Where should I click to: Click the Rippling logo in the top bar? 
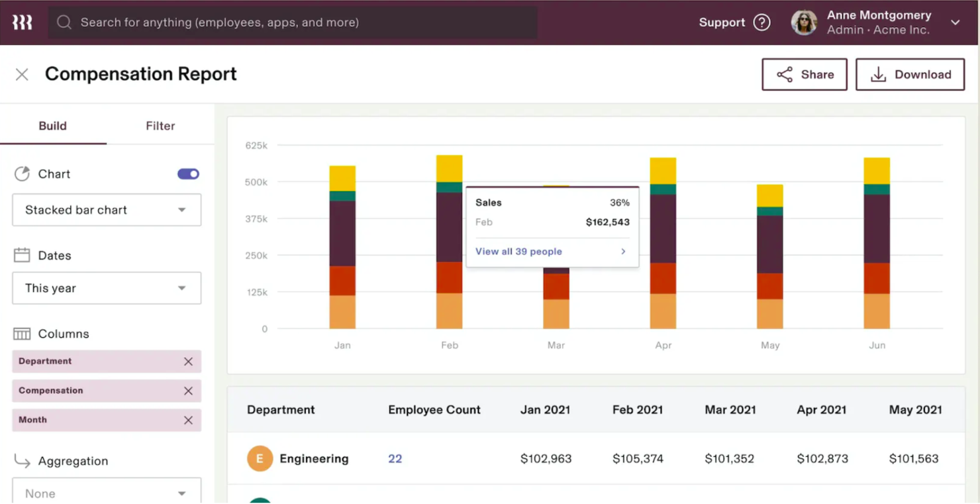click(22, 23)
